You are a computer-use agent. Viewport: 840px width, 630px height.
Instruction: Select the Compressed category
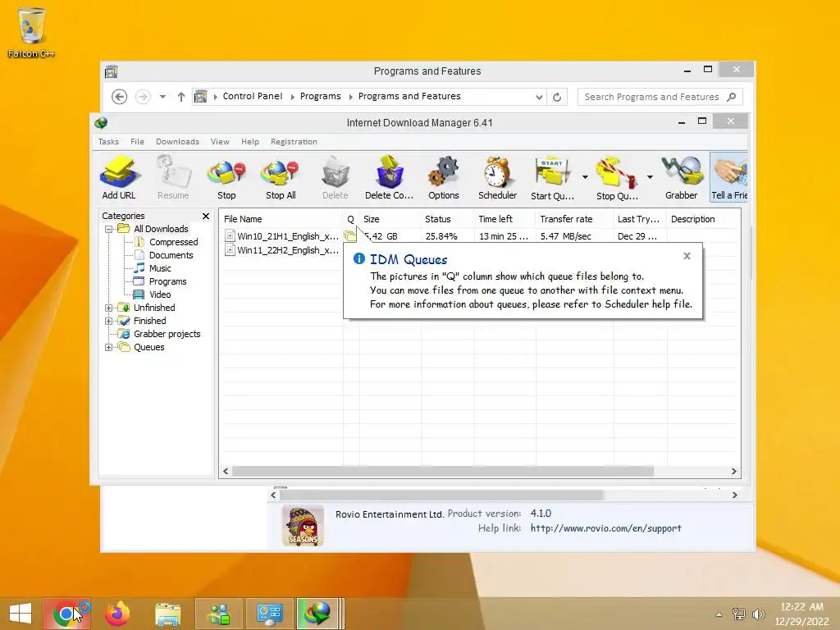pyautogui.click(x=174, y=242)
